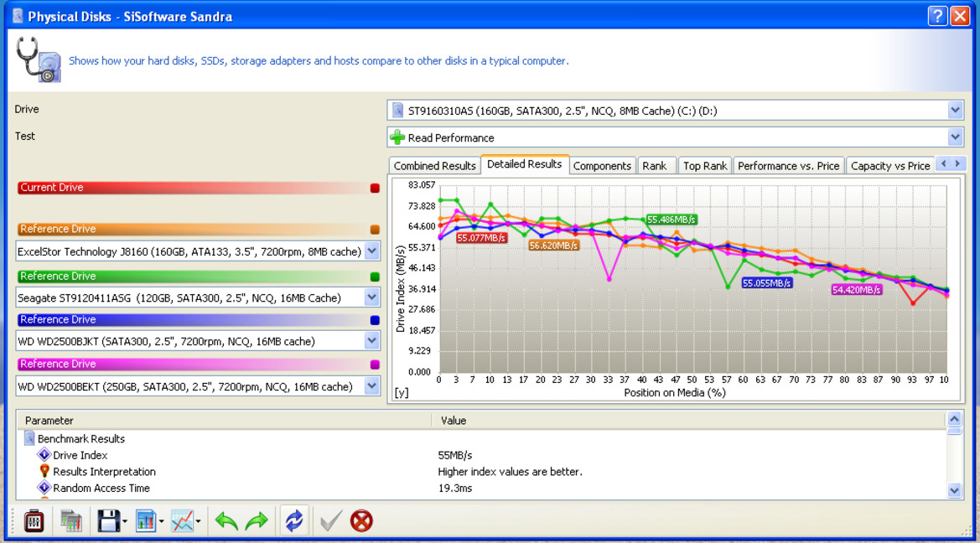Open the Rank tab
This screenshot has height=543, width=980.
tap(655, 166)
